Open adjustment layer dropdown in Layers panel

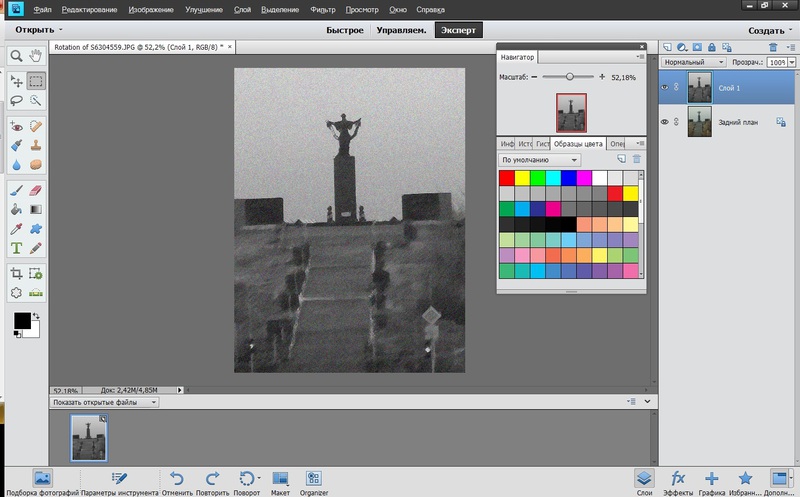tap(682, 47)
